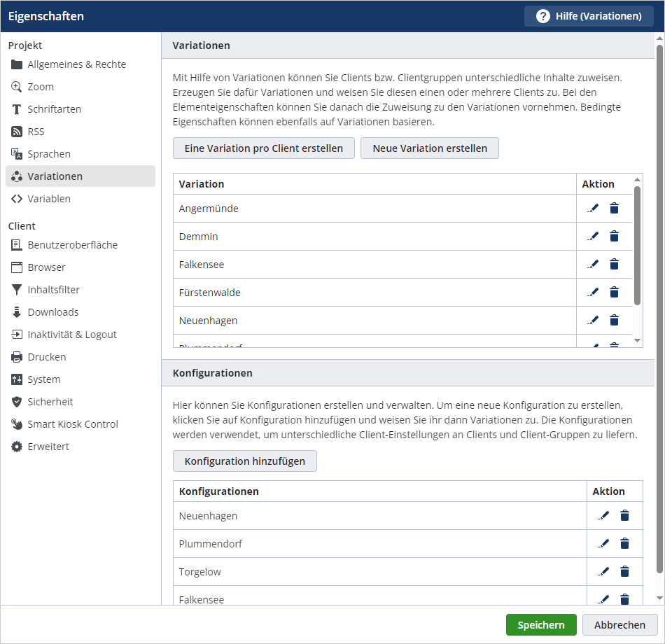Remove the Neuenhagen variation using trash icon
Viewport: 665px width, 644px height.
(614, 320)
